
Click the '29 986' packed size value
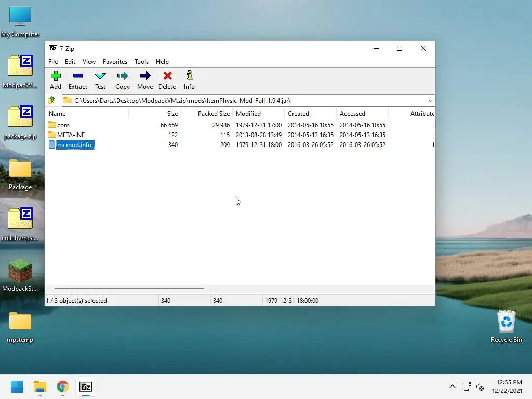221,125
